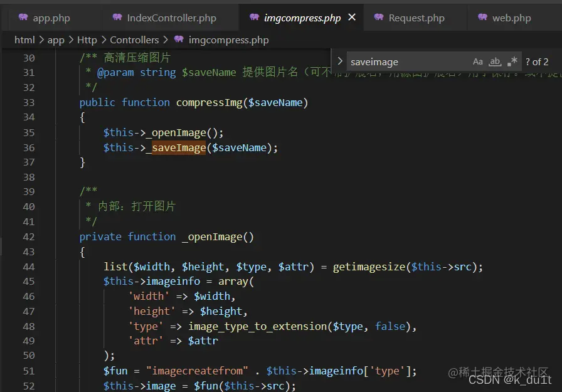Click the @param tag on line 31
This screenshot has height=392, width=562.
[115, 73]
